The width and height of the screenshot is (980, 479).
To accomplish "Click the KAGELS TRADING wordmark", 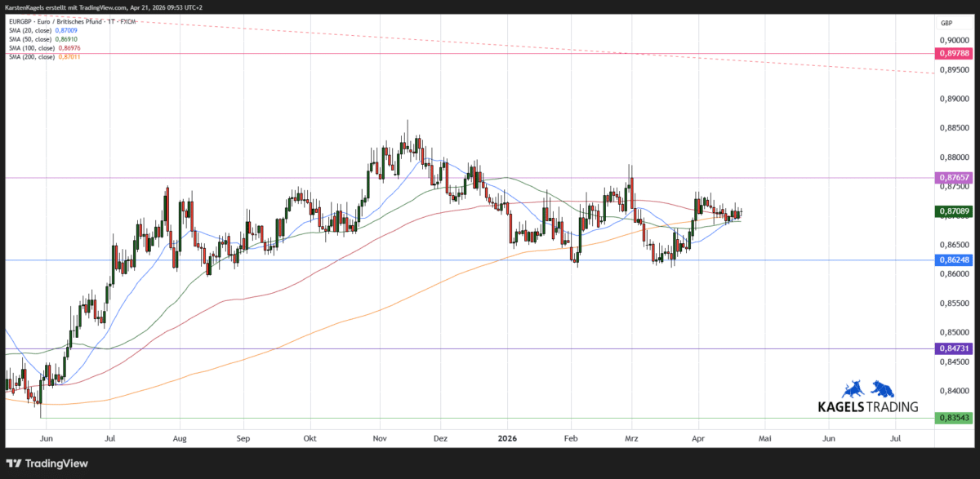I will point(868,405).
